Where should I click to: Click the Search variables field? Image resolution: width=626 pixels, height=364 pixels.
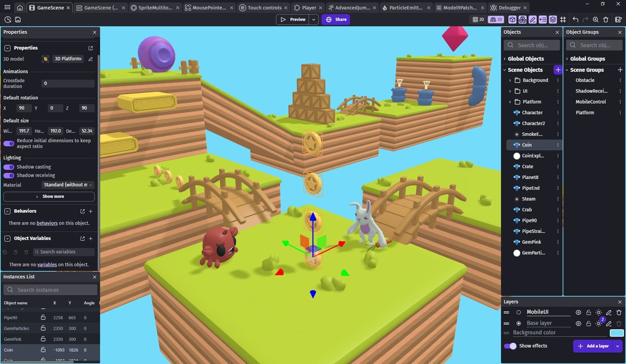tap(64, 252)
